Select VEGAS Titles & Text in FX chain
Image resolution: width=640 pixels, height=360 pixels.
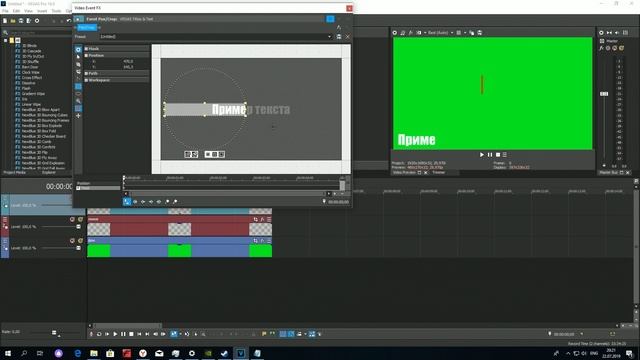click(137, 19)
